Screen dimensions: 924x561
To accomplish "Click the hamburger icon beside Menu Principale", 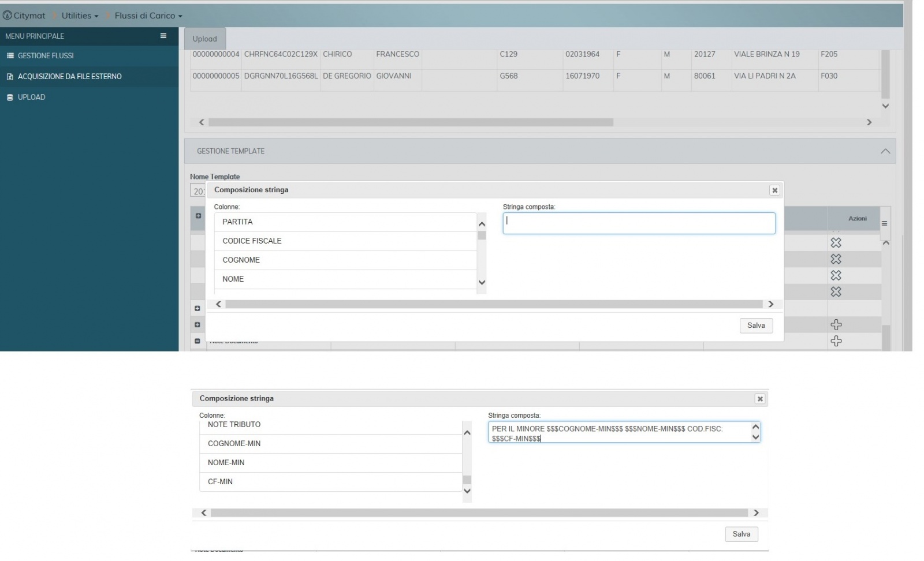I will (163, 36).
